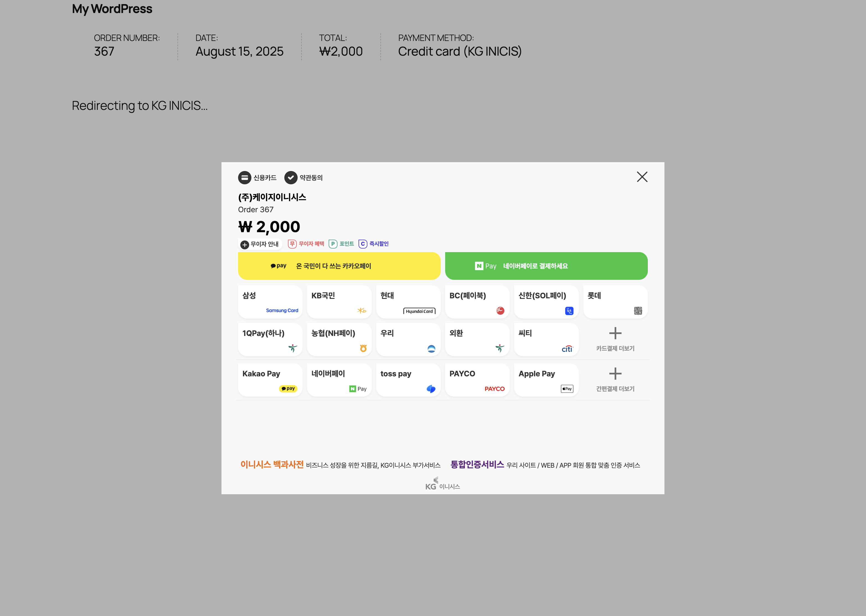Pick the PAYCO payment tile
The height and width of the screenshot is (616, 866).
point(477,380)
